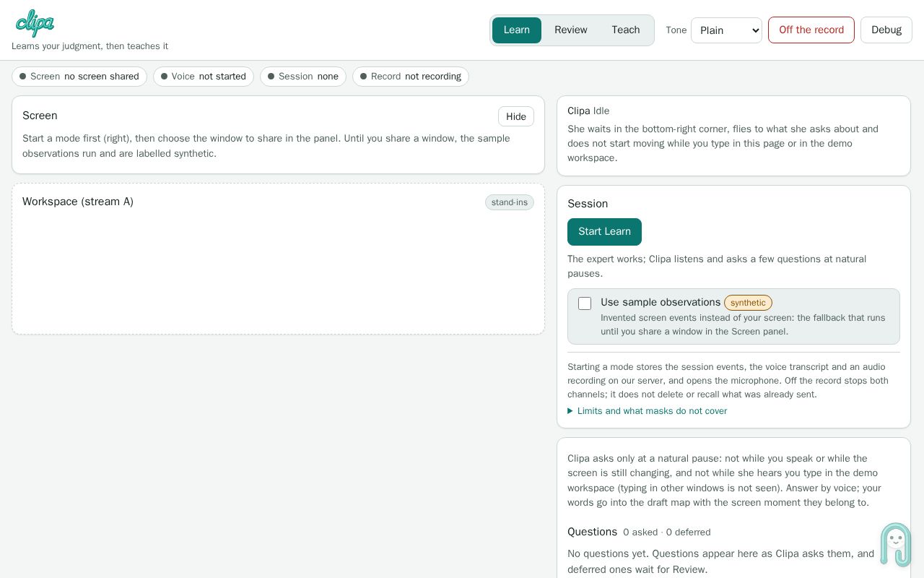Viewport: 924px width, 578px height.
Task: Hide the Screen panel
Action: 516,117
